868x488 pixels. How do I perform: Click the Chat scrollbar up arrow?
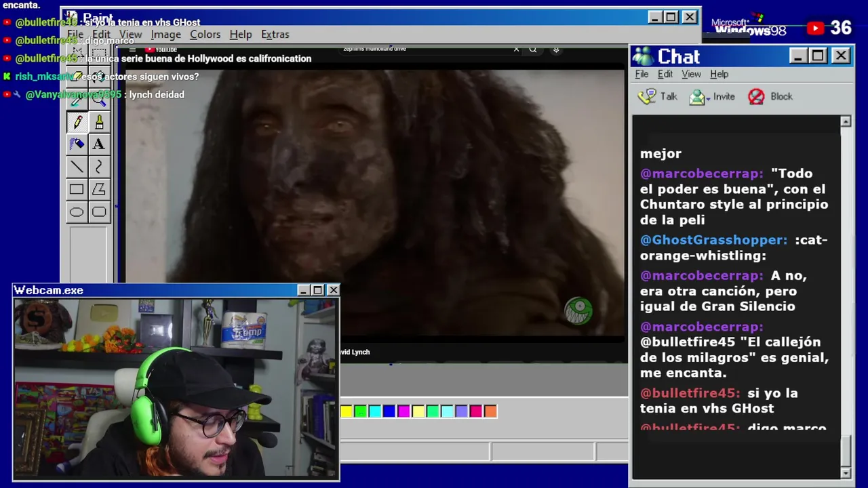click(x=846, y=121)
